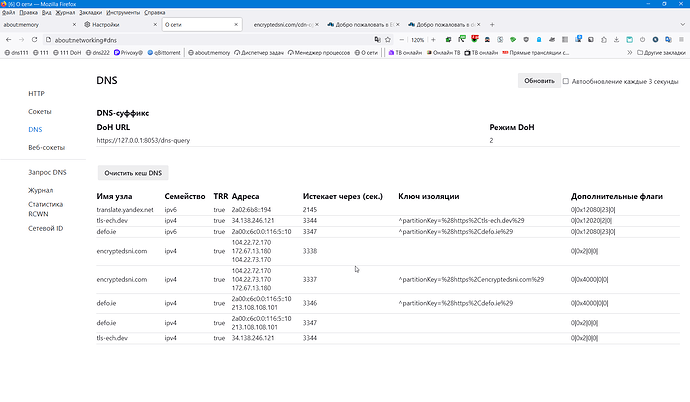The width and height of the screenshot is (690, 402).
Task: Open 'Статистика RCWN' sidebar section
Action: [45, 209]
